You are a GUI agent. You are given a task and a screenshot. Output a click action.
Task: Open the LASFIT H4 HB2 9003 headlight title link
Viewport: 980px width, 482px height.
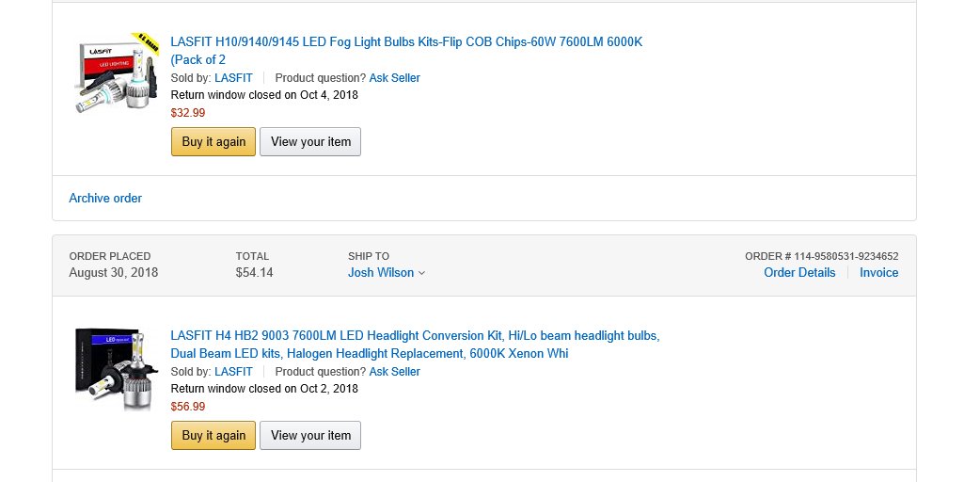click(x=415, y=345)
